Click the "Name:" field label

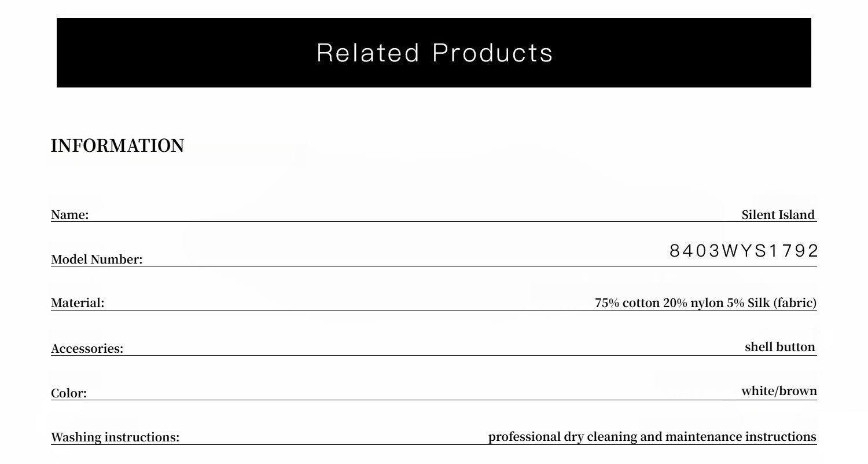[70, 215]
